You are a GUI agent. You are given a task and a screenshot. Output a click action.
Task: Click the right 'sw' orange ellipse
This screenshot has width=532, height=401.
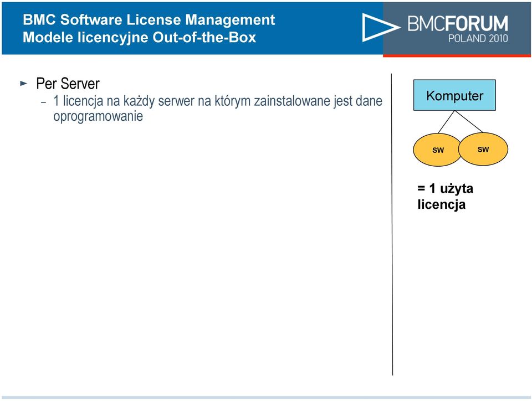483,149
